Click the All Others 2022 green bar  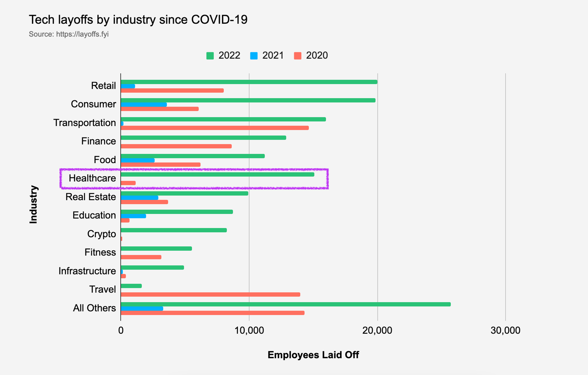(285, 304)
